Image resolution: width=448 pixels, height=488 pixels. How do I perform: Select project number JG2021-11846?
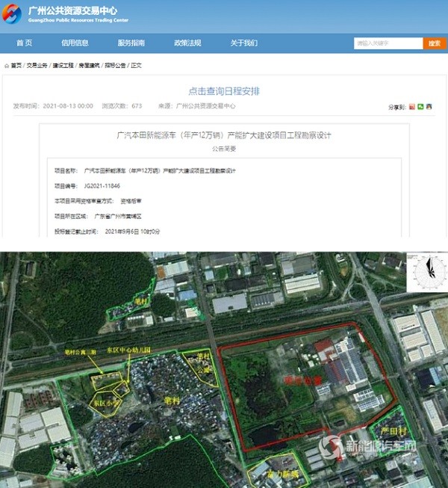[102, 186]
